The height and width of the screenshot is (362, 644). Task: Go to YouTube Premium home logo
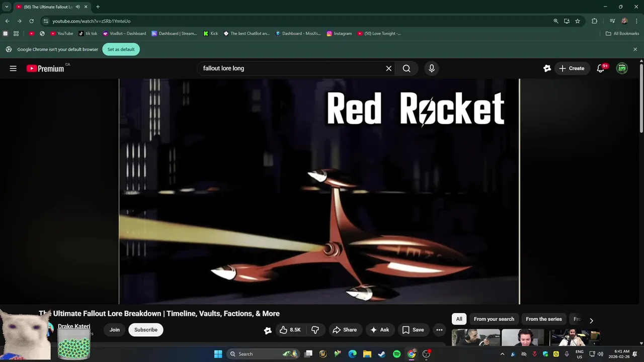(x=45, y=68)
